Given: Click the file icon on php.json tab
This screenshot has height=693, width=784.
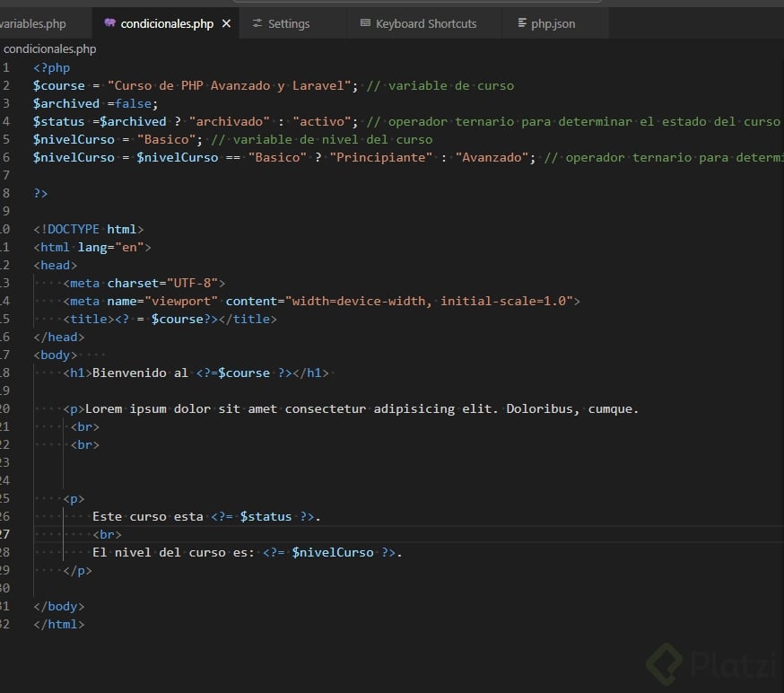Looking at the screenshot, I should [x=521, y=23].
